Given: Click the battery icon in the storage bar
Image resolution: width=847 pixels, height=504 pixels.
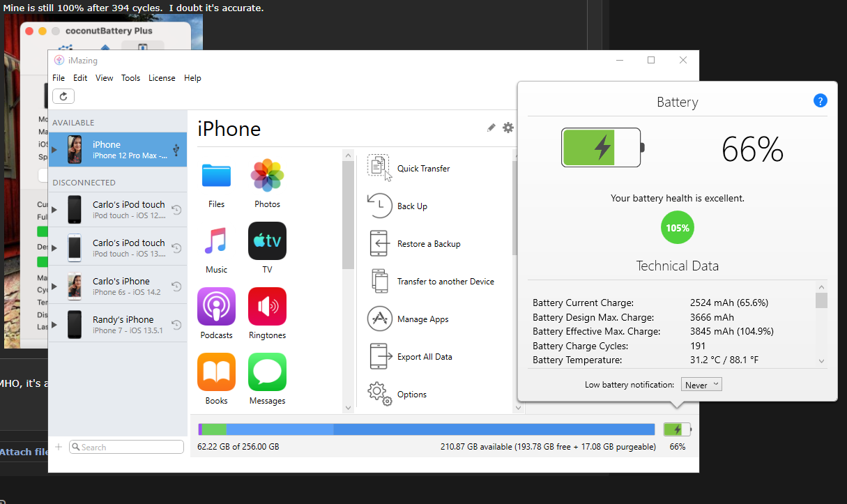Looking at the screenshot, I should coord(677,430).
